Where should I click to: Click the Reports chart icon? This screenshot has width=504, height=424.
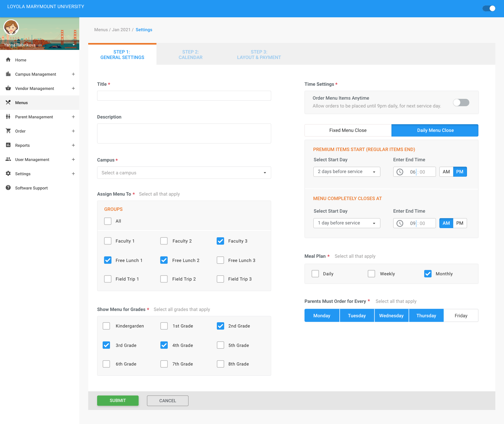8,145
